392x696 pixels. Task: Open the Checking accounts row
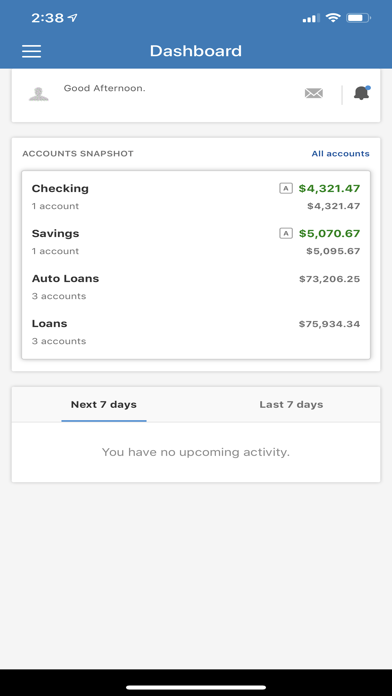click(x=196, y=197)
